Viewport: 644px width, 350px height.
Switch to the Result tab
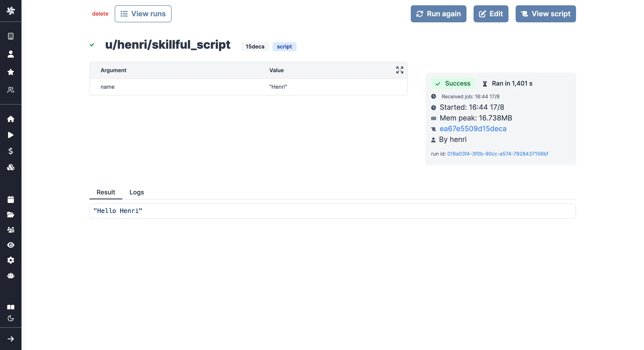tap(105, 192)
